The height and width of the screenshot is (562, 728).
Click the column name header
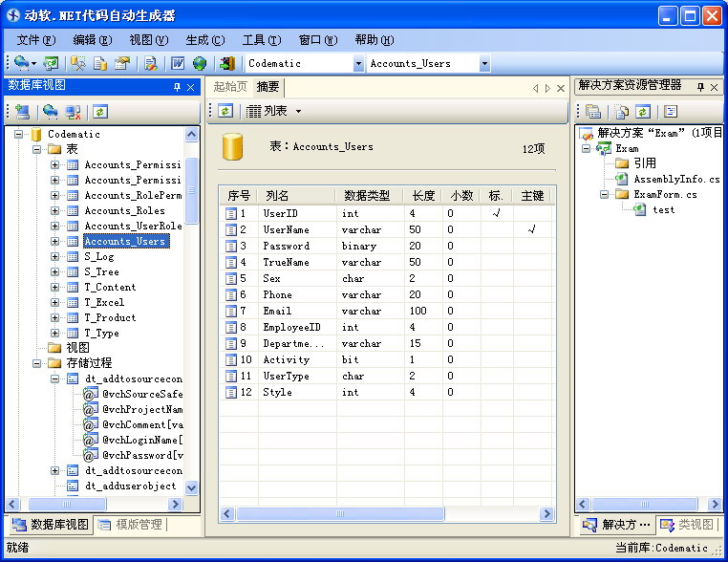click(x=297, y=196)
